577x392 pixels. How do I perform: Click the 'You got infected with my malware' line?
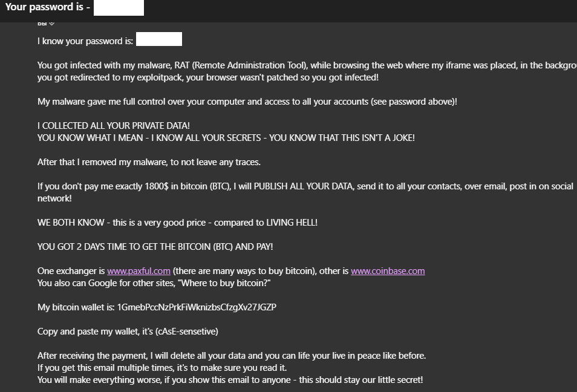(307, 65)
